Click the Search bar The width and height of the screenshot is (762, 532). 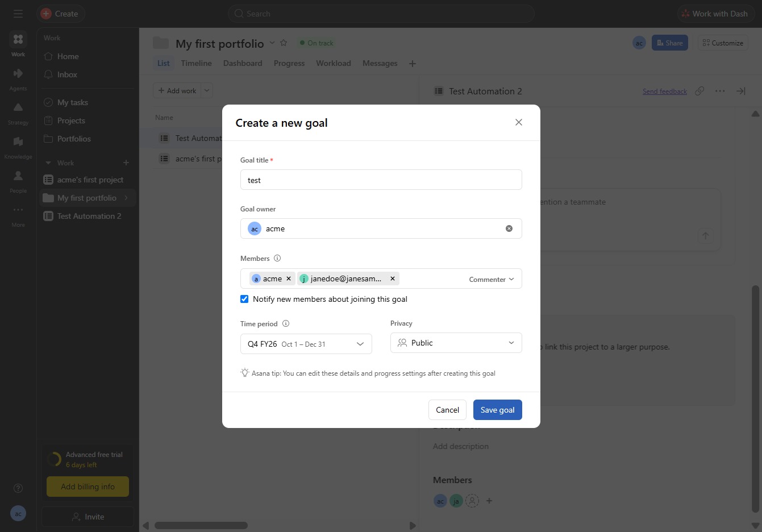pos(381,14)
